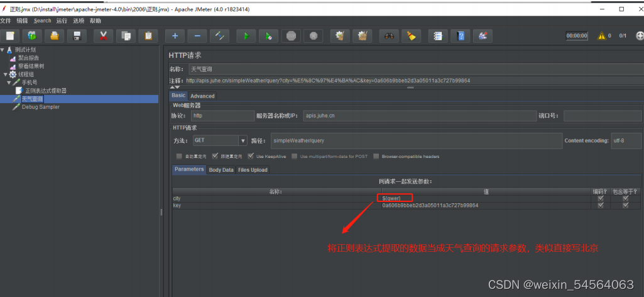Viewport: 644px width, 297px height.
Task: Select the Parameters tab
Action: pyautogui.click(x=189, y=169)
